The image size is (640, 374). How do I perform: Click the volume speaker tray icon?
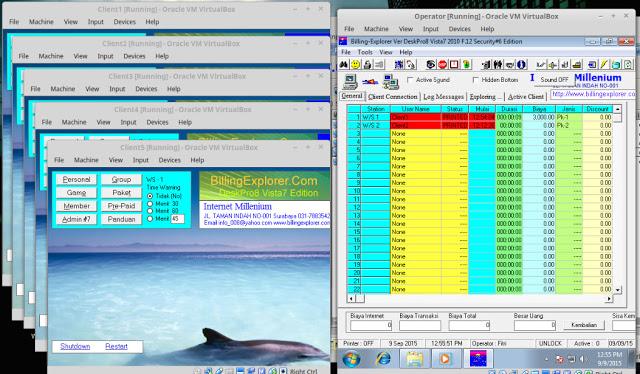point(582,359)
